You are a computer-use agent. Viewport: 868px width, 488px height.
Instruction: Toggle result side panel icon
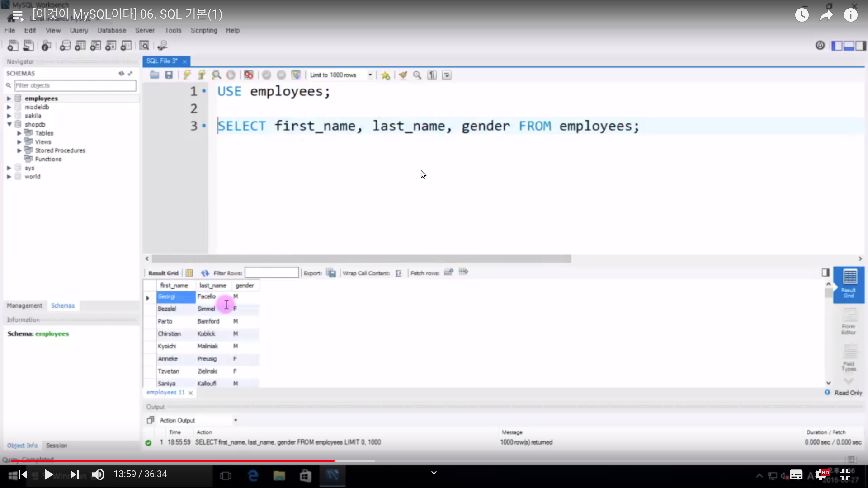[826, 272]
